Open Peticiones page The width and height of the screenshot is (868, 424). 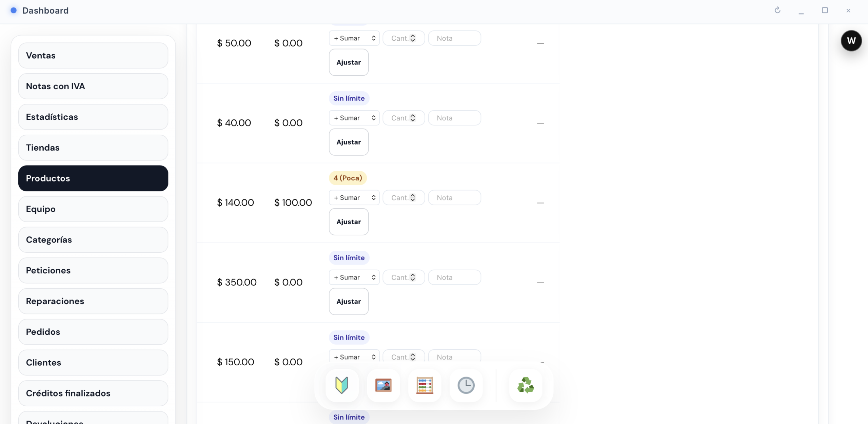(93, 270)
